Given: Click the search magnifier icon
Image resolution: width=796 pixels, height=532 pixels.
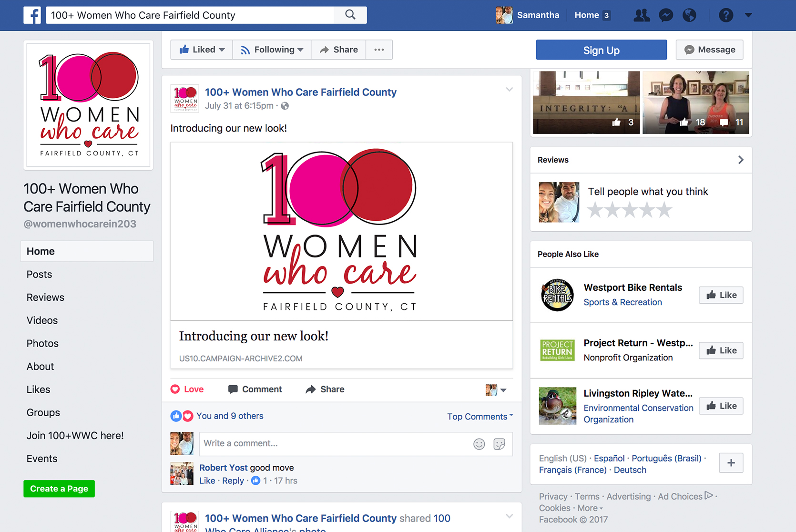Looking at the screenshot, I should [350, 15].
